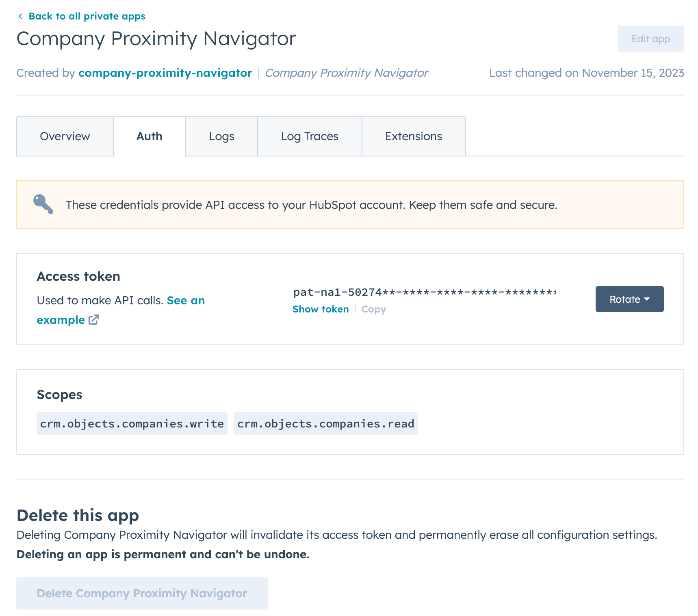Go to the Log Traces tab
This screenshot has width=698, height=616.
(x=310, y=136)
